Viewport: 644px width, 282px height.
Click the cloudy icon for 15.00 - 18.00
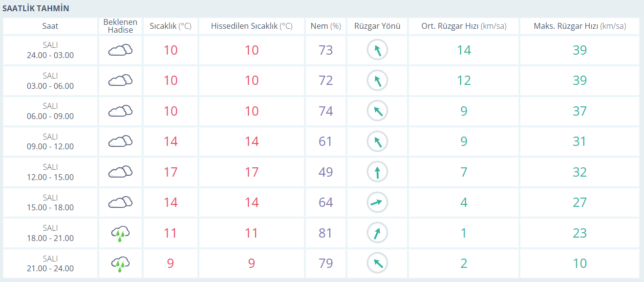click(x=120, y=202)
